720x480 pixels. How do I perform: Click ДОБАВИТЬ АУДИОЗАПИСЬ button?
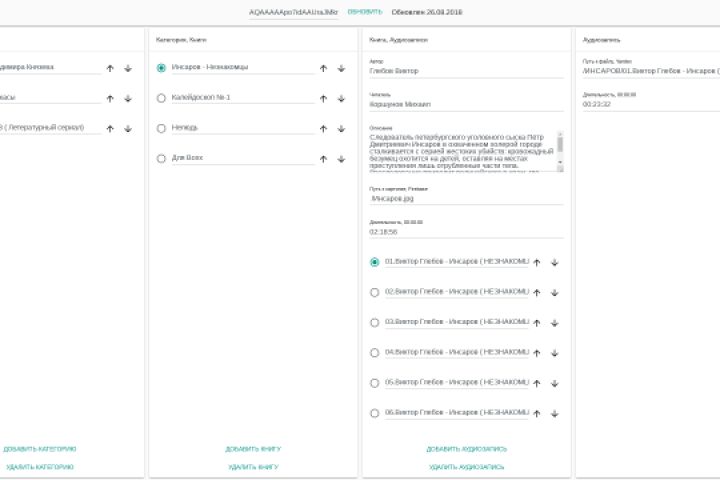(466, 449)
